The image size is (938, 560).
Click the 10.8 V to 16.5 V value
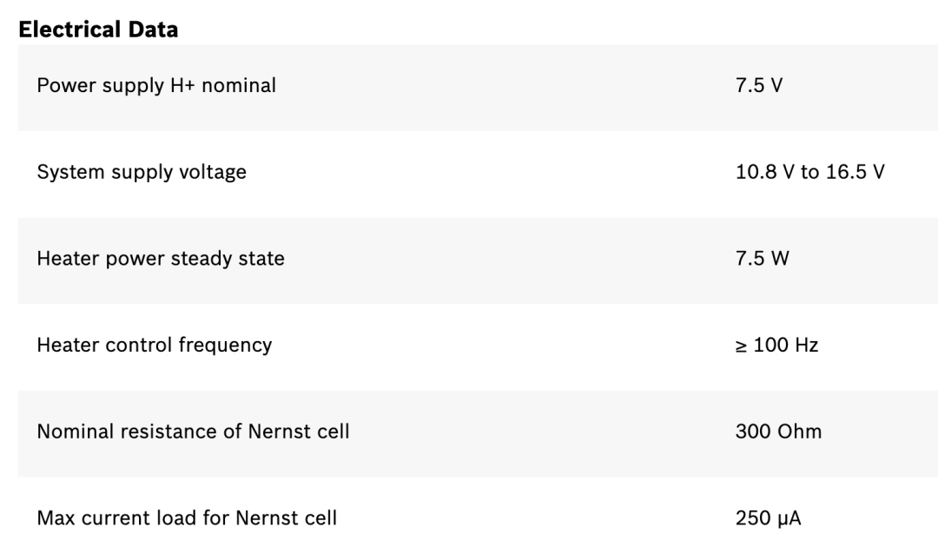(x=810, y=172)
